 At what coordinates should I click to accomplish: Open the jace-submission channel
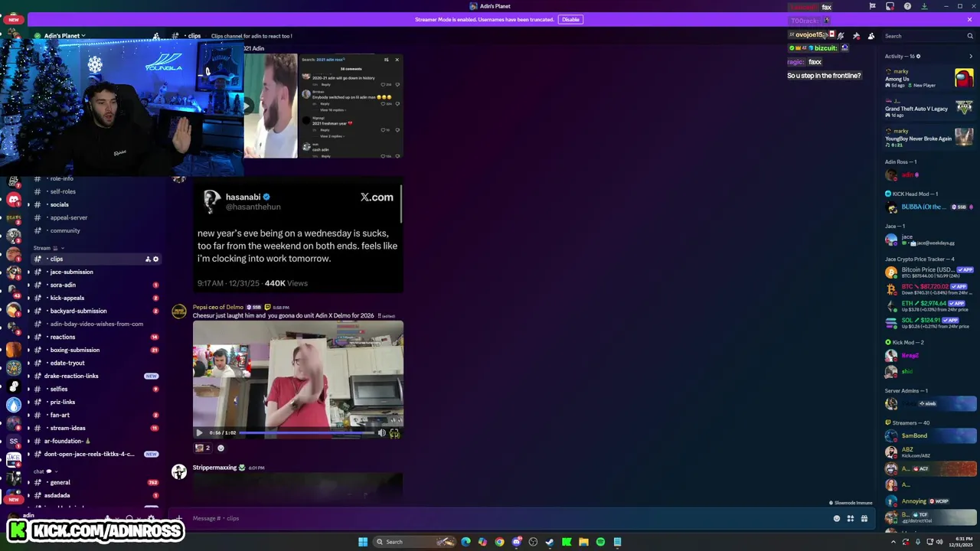[x=97, y=272]
